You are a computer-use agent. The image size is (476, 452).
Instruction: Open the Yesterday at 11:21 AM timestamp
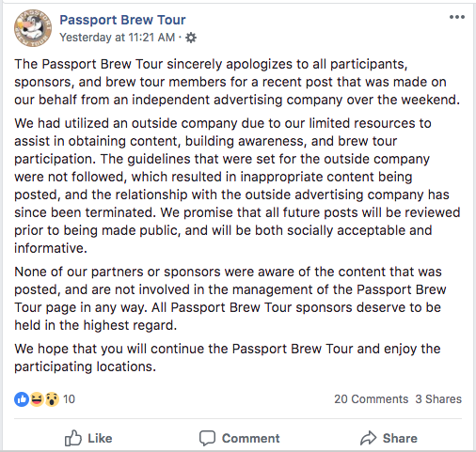pos(118,38)
